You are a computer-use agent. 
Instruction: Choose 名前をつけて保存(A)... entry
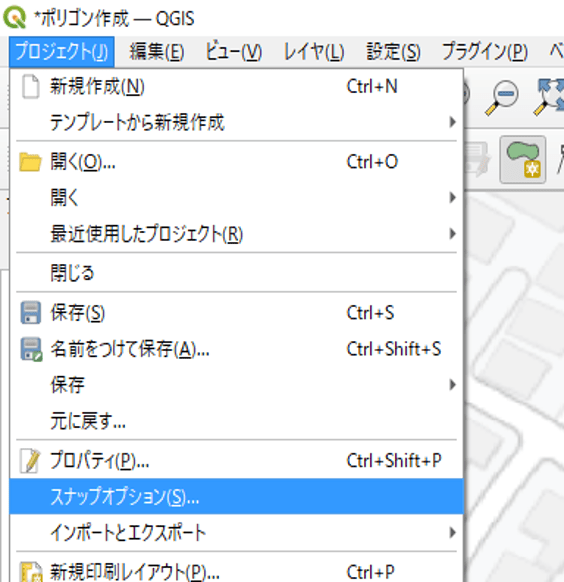point(236,349)
